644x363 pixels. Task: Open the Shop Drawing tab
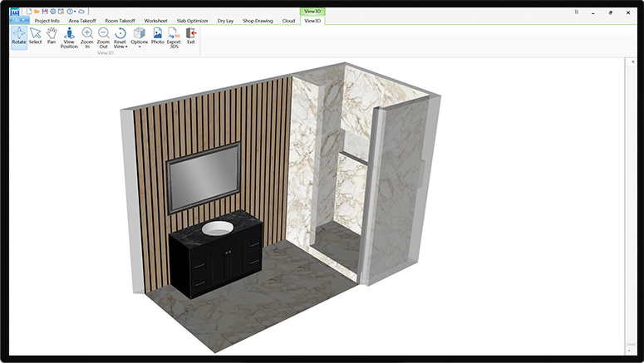tap(257, 20)
